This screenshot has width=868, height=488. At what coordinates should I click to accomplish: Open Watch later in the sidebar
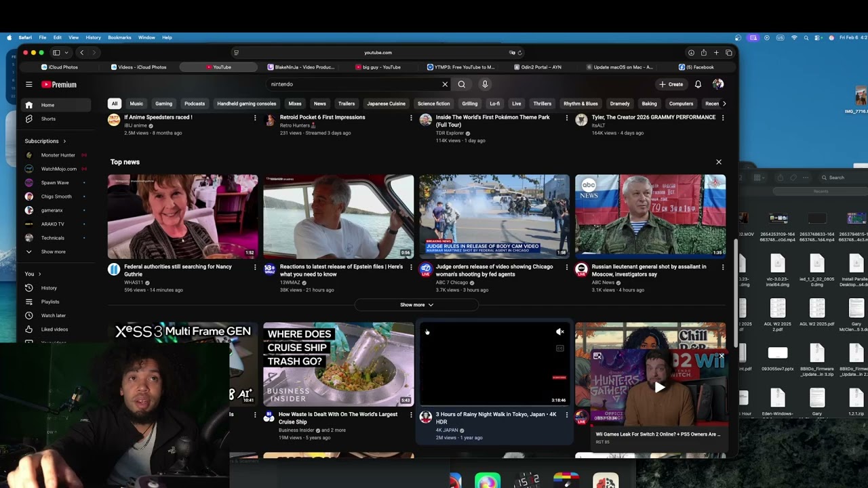pyautogui.click(x=54, y=316)
